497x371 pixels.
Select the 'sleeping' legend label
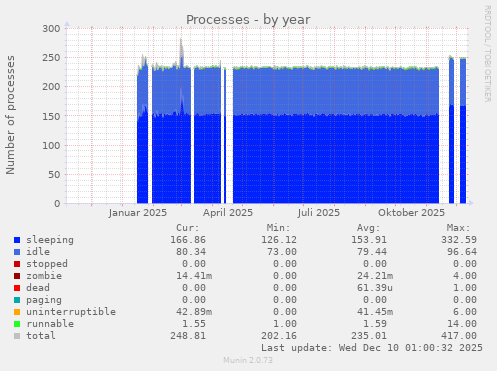pyautogui.click(x=50, y=240)
